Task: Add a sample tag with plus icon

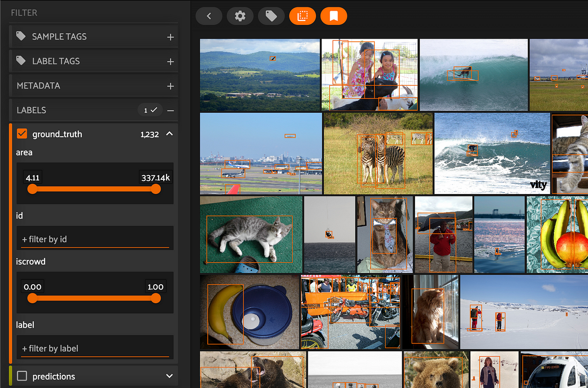Action: pyautogui.click(x=171, y=37)
